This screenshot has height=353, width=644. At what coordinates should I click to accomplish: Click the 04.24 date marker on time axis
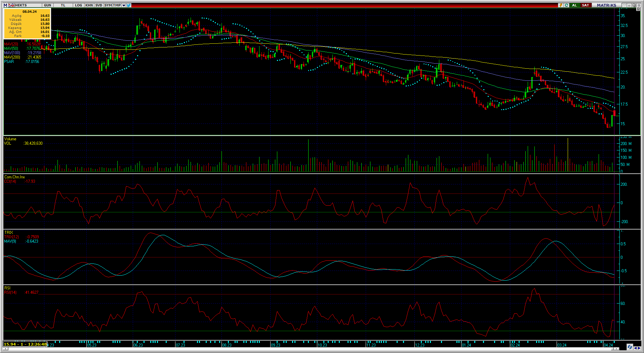608,345
